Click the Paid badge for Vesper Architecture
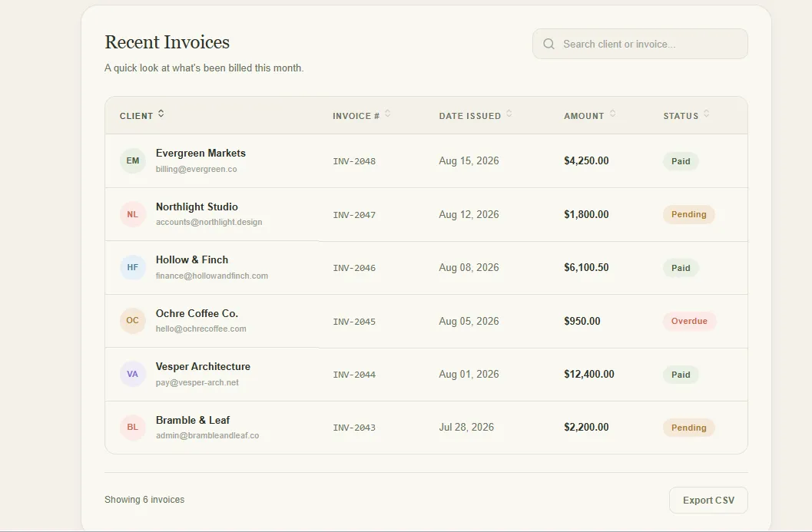Screen dimensions: 812x532 [681, 375]
